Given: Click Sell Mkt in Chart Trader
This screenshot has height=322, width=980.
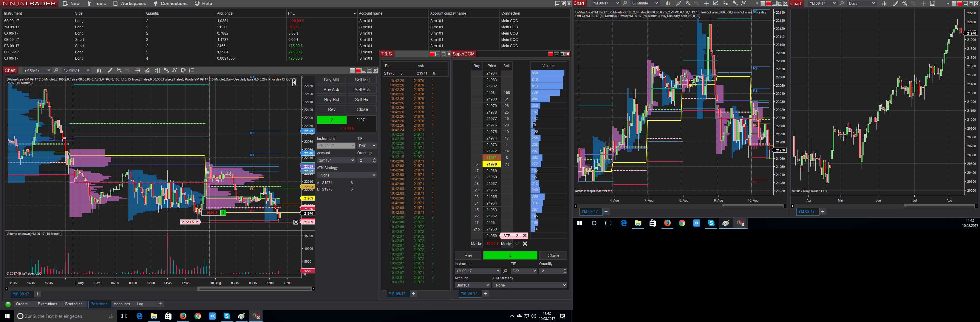Looking at the screenshot, I should pyautogui.click(x=362, y=80).
